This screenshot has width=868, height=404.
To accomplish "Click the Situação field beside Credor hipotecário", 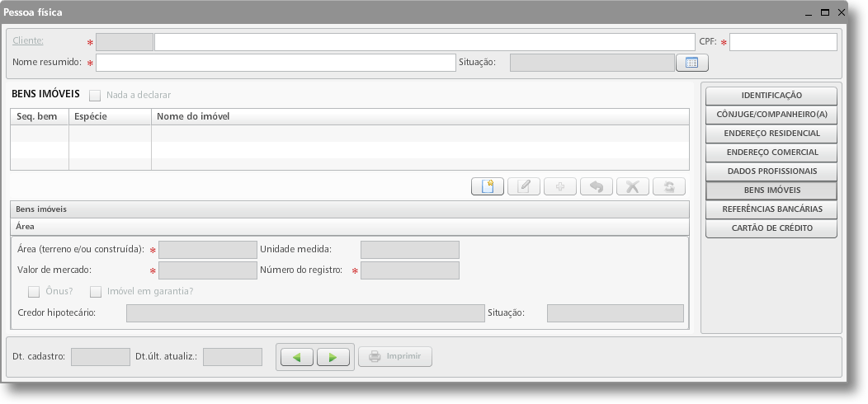I will 616,313.
